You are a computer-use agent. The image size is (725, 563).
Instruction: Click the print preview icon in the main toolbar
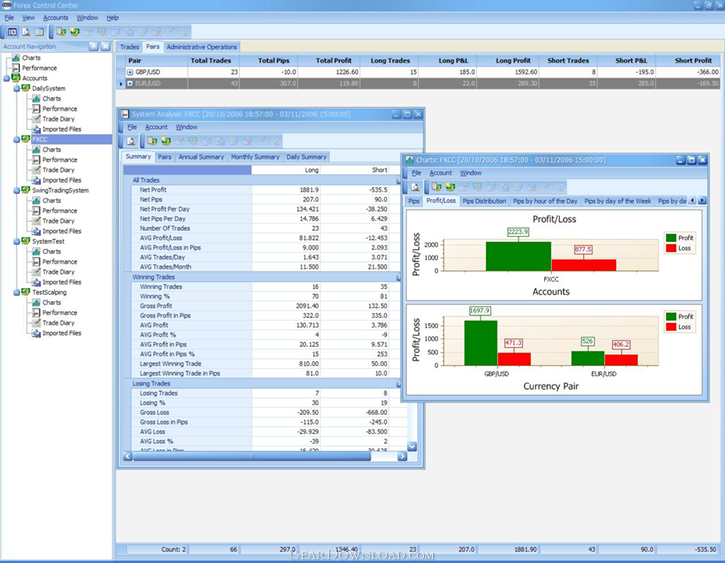26,32
